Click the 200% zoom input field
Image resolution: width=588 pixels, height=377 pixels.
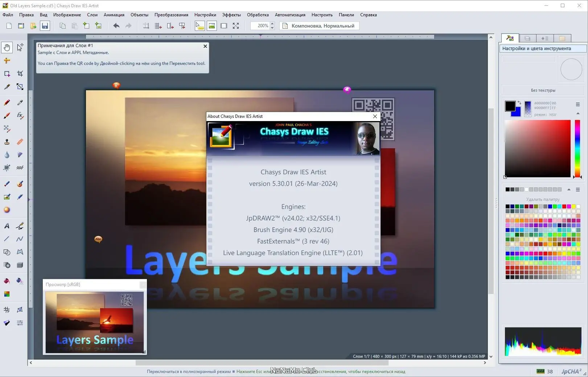click(260, 26)
